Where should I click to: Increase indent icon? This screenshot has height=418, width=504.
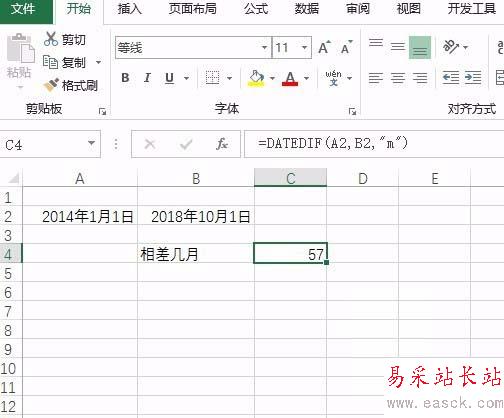[473, 78]
